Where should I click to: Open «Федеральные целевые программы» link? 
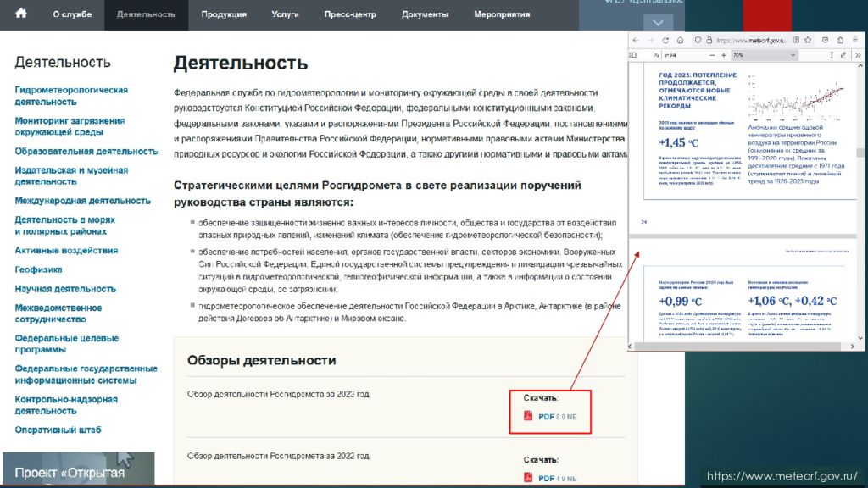coord(67,344)
